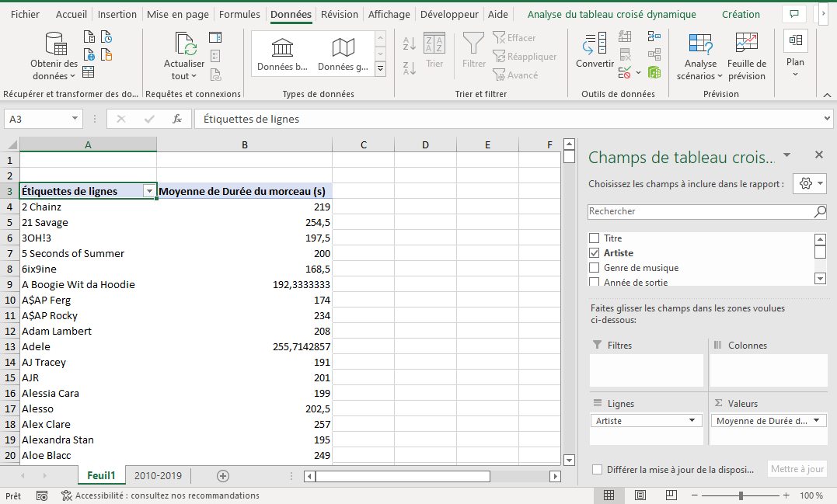Click the consolidate data icon
The width and height of the screenshot is (837, 504).
(x=654, y=36)
